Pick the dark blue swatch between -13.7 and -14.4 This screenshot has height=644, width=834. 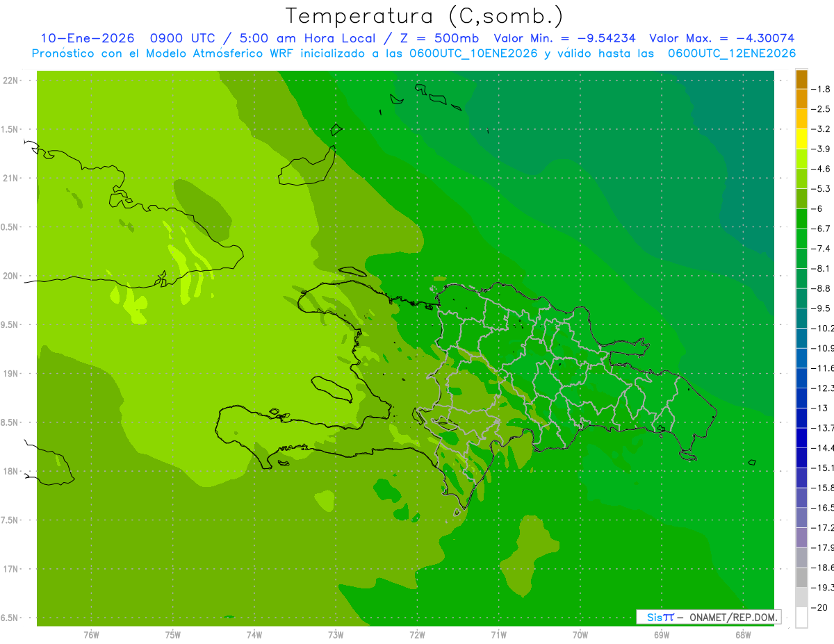tap(802, 438)
